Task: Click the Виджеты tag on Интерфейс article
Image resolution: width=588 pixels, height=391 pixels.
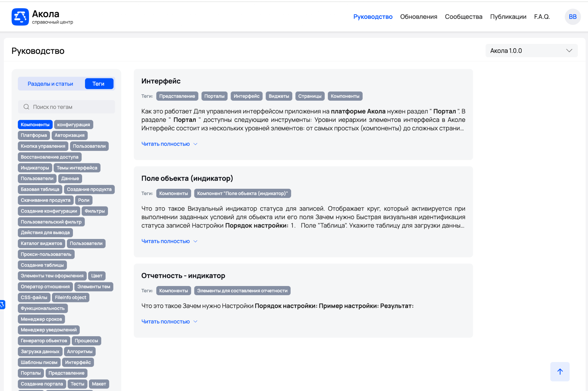Action: point(278,96)
